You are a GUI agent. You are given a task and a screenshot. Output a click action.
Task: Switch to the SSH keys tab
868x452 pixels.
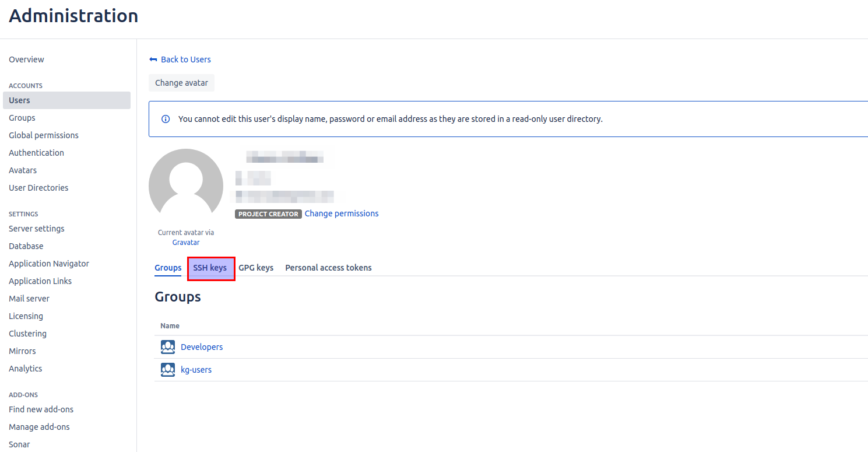[211, 268]
